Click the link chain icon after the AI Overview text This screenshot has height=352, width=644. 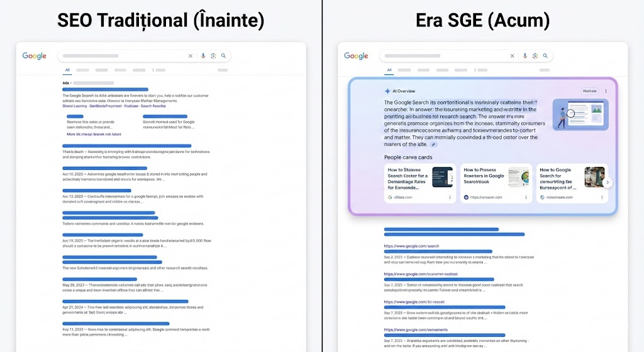[x=433, y=144]
